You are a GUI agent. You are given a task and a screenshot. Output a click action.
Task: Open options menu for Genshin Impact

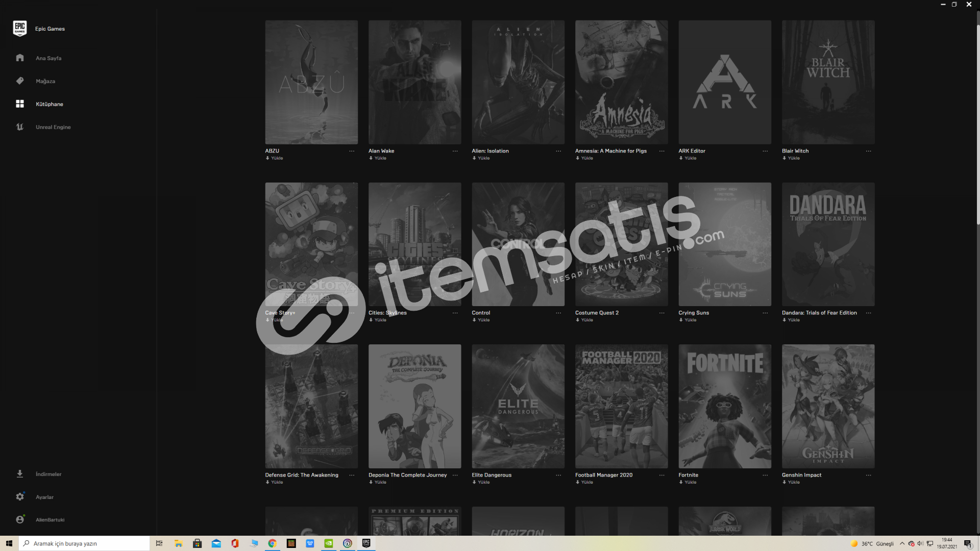868,475
